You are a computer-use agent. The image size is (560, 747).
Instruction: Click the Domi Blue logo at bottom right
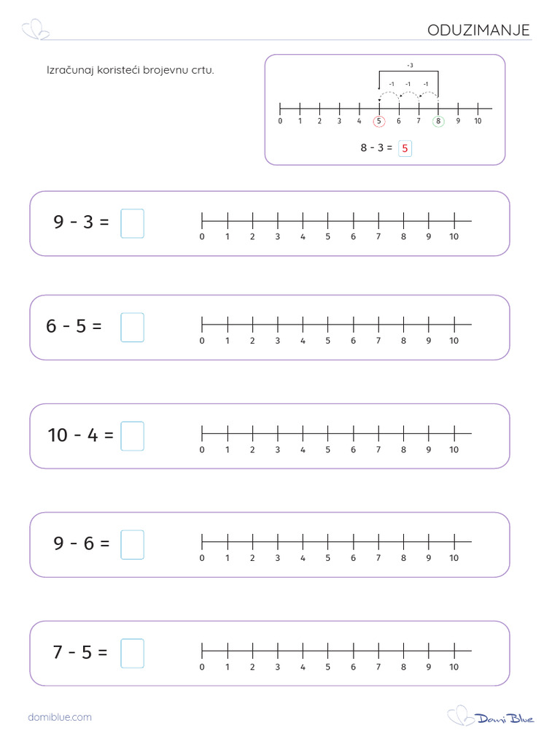pos(491,716)
